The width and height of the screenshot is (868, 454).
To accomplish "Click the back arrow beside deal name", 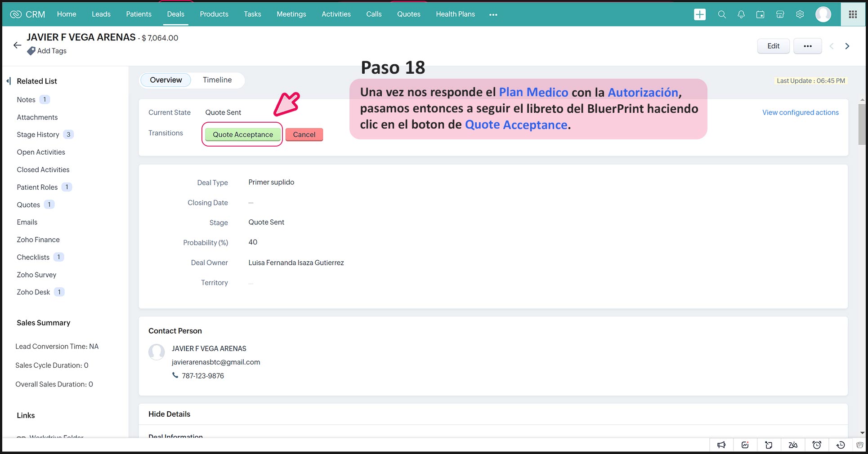I will tap(17, 45).
